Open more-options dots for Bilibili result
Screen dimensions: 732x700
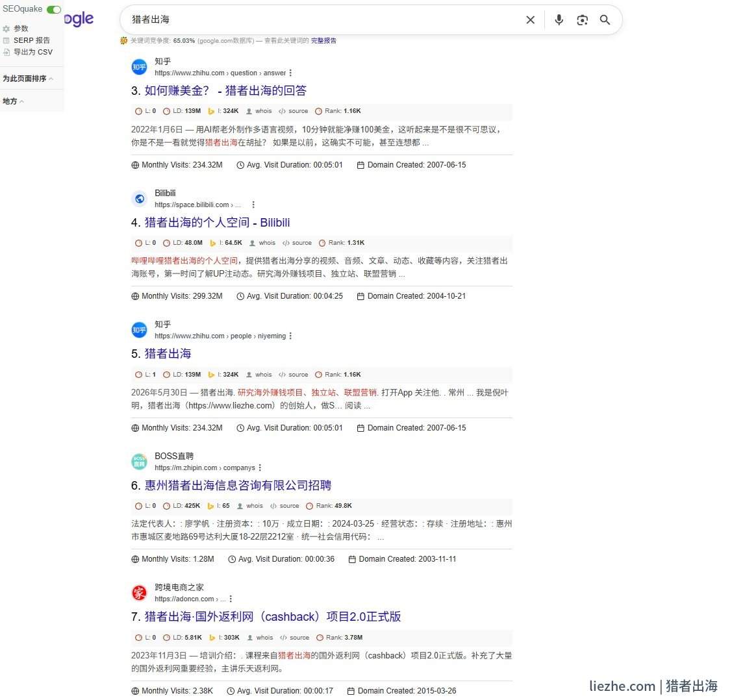(253, 205)
